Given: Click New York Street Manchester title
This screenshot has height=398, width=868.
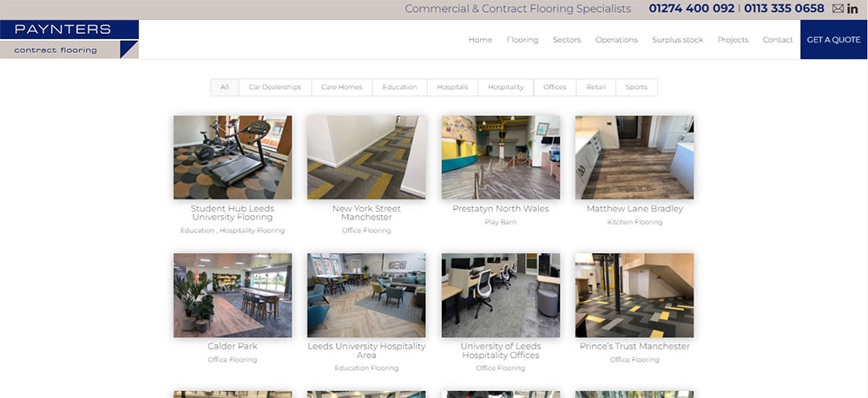Looking at the screenshot, I should [x=366, y=212].
